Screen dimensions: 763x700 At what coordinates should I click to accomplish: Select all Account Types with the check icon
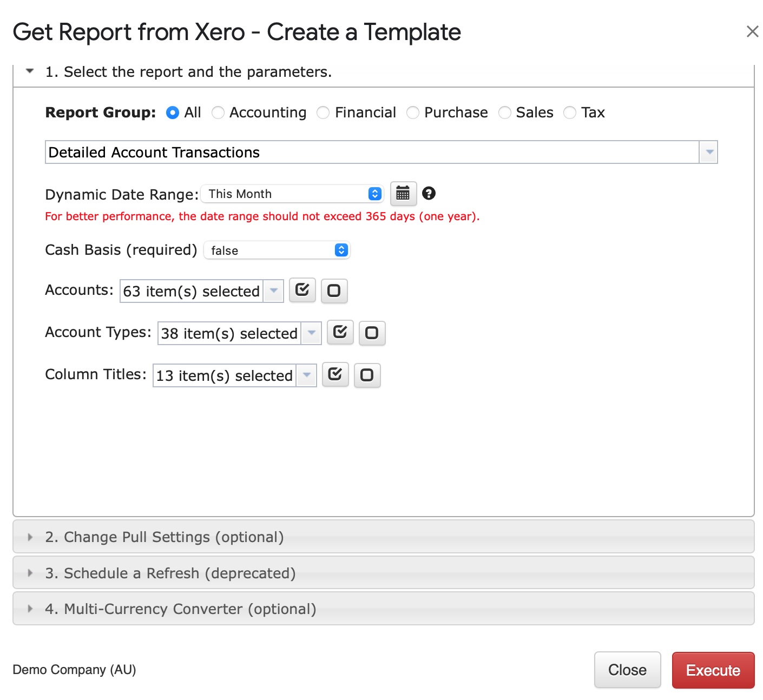pyautogui.click(x=340, y=332)
